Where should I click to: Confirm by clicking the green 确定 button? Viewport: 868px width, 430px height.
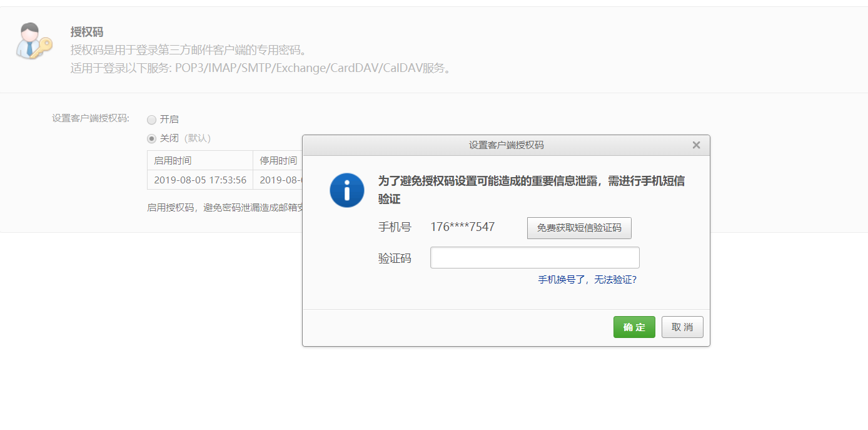pyautogui.click(x=633, y=327)
